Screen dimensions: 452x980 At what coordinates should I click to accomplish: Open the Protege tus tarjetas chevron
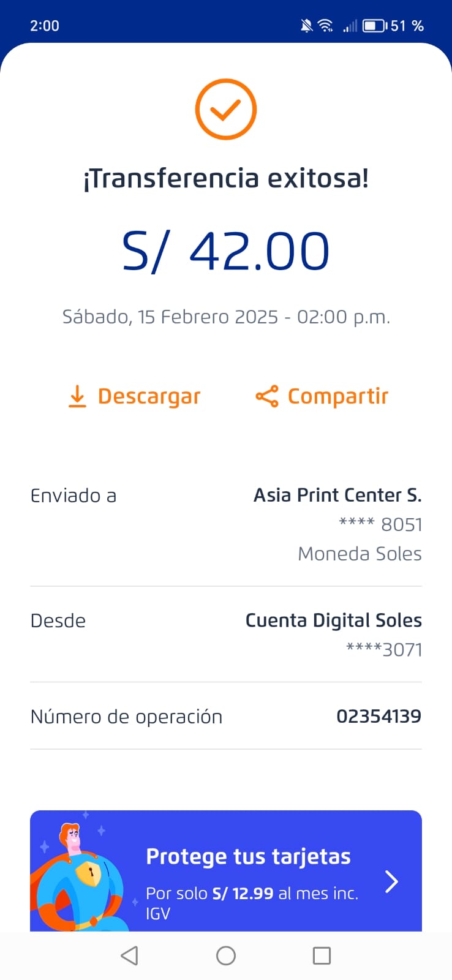[391, 881]
